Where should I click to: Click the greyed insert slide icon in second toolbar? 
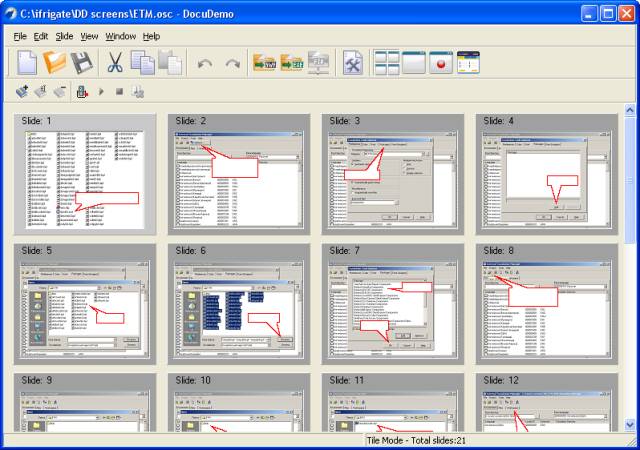pyautogui.click(x=41, y=91)
